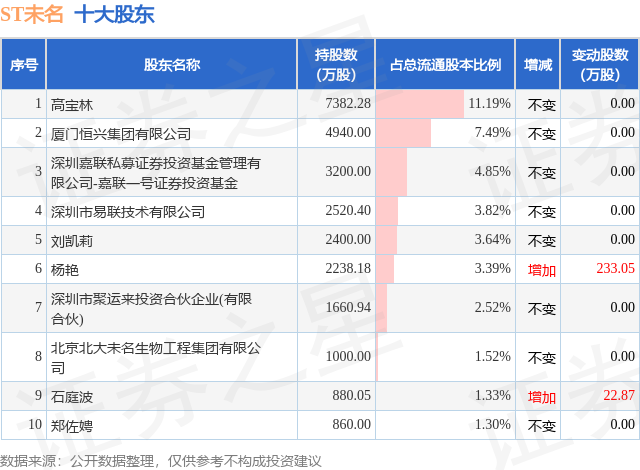The height and width of the screenshot is (470, 640).
Task: Click the 变动股数(万股) column header
Action: click(600, 64)
